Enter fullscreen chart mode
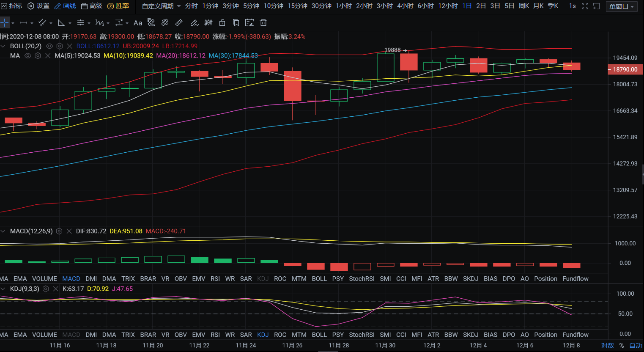The height and width of the screenshot is (352, 644). click(x=585, y=6)
